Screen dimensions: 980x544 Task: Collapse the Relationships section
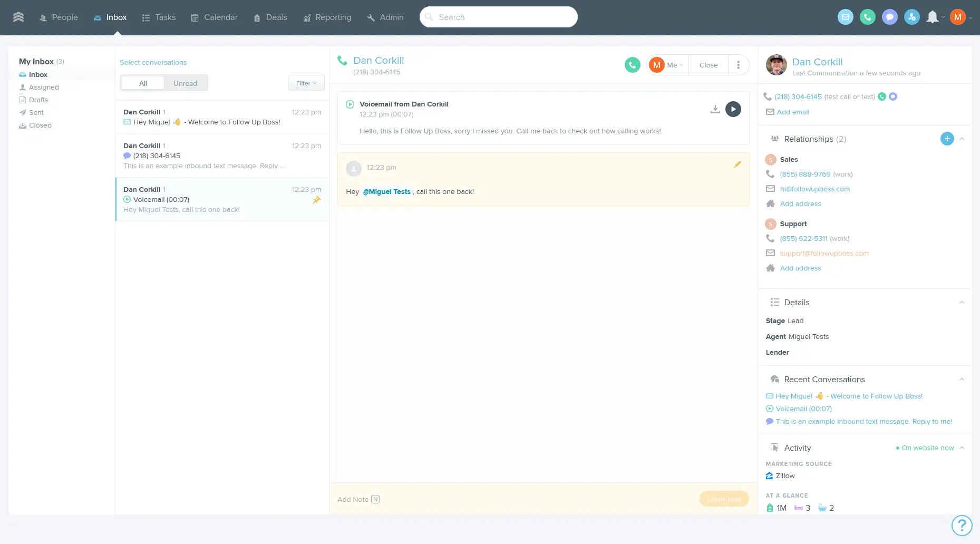(x=963, y=139)
